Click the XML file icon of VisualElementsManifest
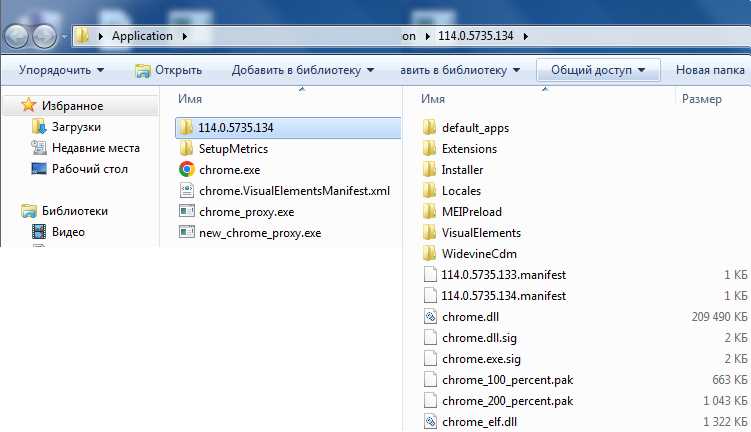751x432 pixels. [187, 191]
